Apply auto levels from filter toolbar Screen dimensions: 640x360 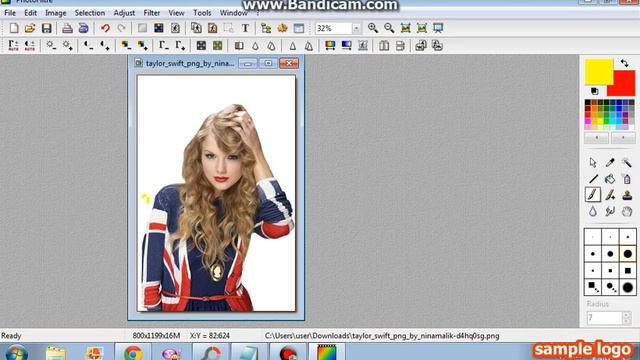(x=13, y=45)
